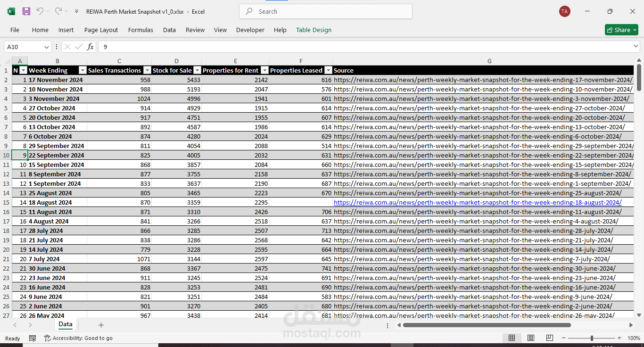Click the formula bar Cancel X icon
This screenshot has height=347, width=644.
[x=67, y=47]
